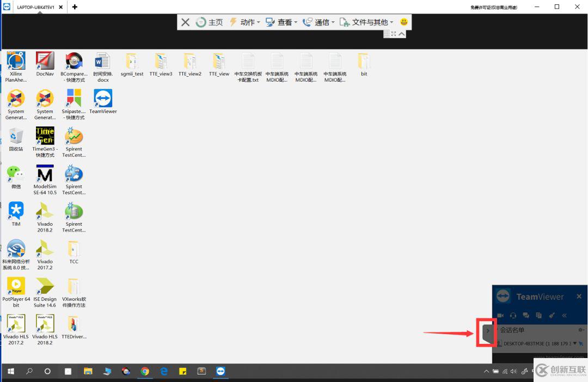Image resolution: width=588 pixels, height=382 pixels.
Task: Select the 回收站 recycle bin
Action: point(16,139)
